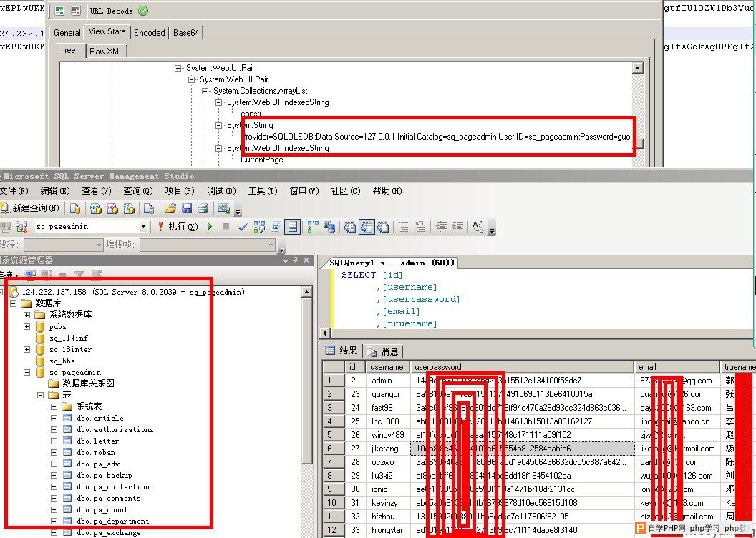Click Specify Values for Template Parameters icon

pos(478,227)
